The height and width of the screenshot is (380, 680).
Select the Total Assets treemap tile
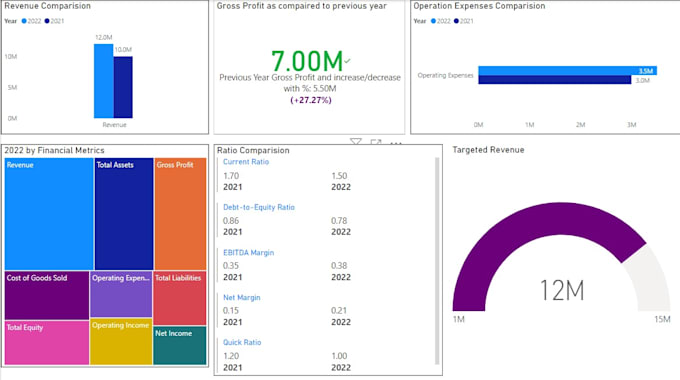pos(124,214)
